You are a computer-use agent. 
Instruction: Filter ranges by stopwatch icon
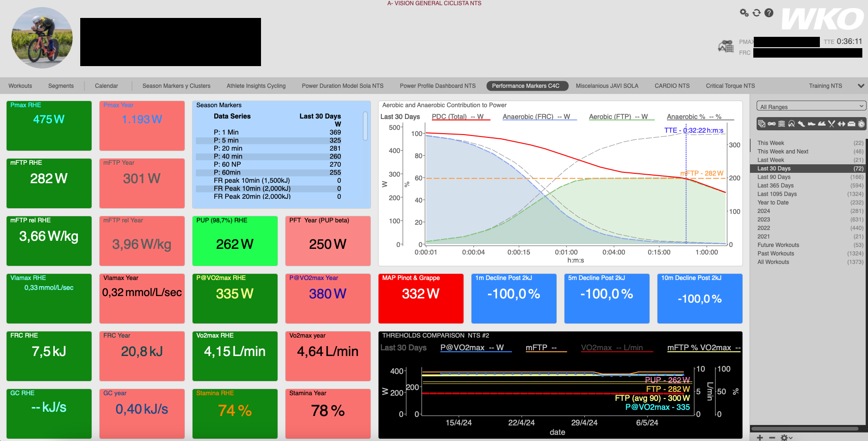tap(861, 124)
